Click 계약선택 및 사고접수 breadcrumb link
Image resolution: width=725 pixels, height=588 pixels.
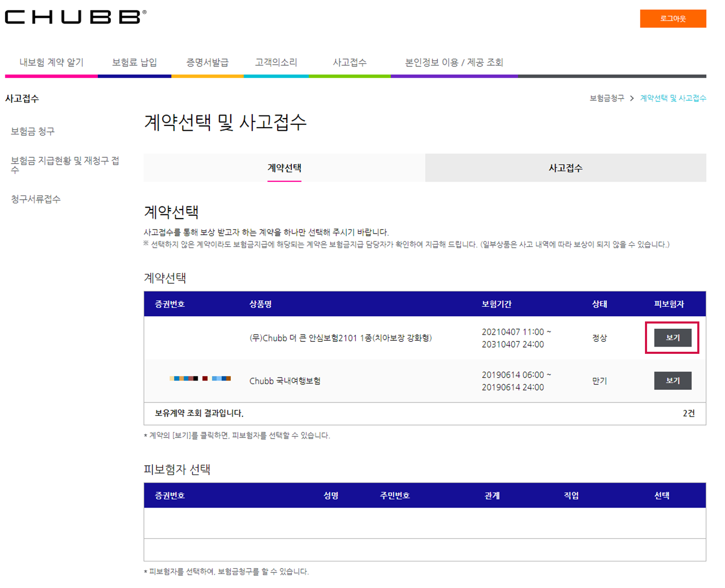pyautogui.click(x=673, y=98)
